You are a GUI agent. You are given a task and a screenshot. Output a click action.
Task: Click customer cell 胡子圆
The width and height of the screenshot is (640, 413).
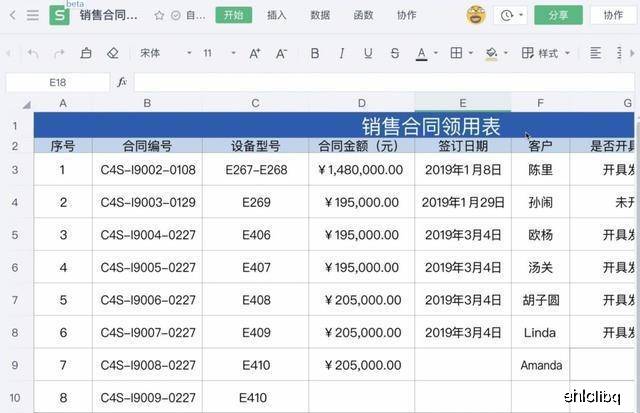540,300
